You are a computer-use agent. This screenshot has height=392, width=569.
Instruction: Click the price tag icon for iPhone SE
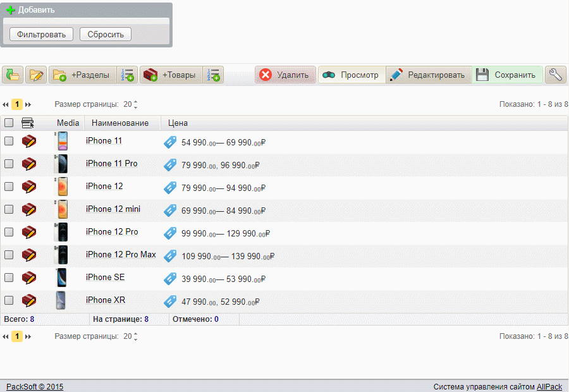tap(170, 279)
